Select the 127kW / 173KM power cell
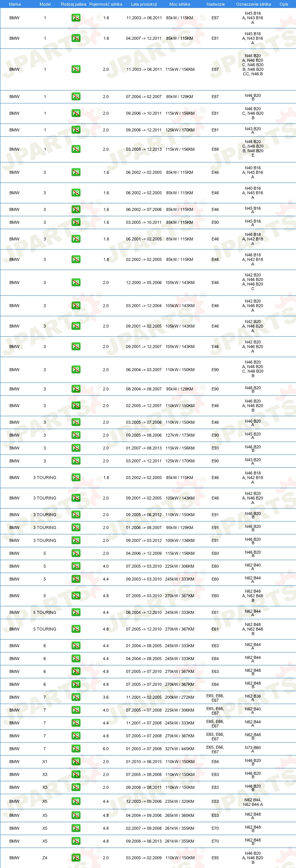Image resolution: width=296 pixels, height=868 pixels. pyautogui.click(x=180, y=435)
